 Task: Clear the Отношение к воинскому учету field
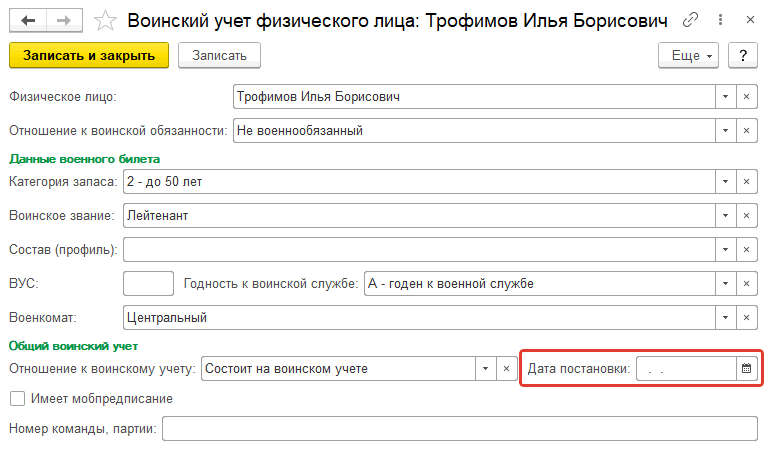coord(506,369)
